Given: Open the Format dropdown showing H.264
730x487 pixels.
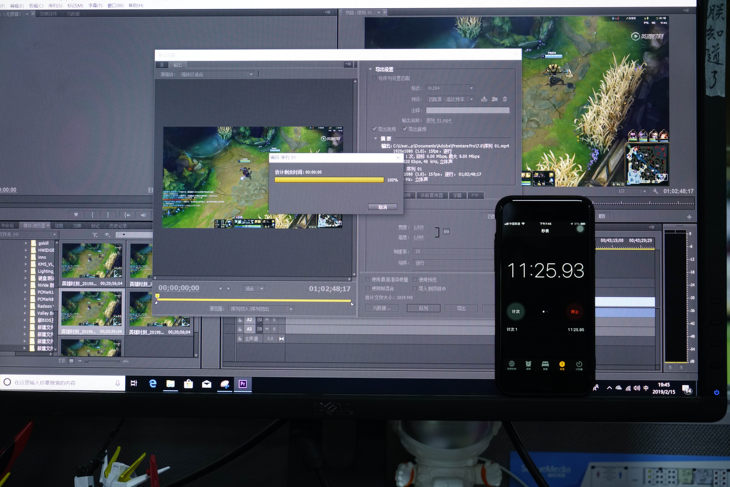Looking at the screenshot, I should [x=450, y=88].
